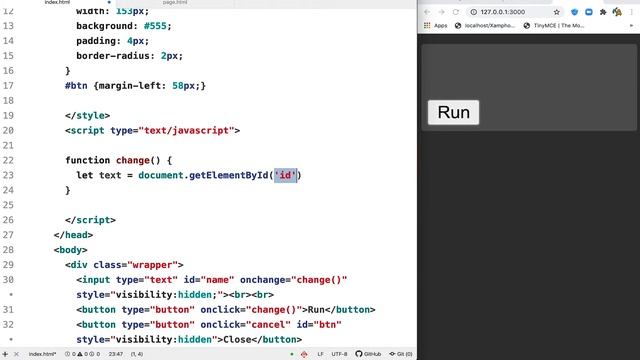Open the Chrome three-dot menu
Screen dimensions: 640x360
[631, 12]
